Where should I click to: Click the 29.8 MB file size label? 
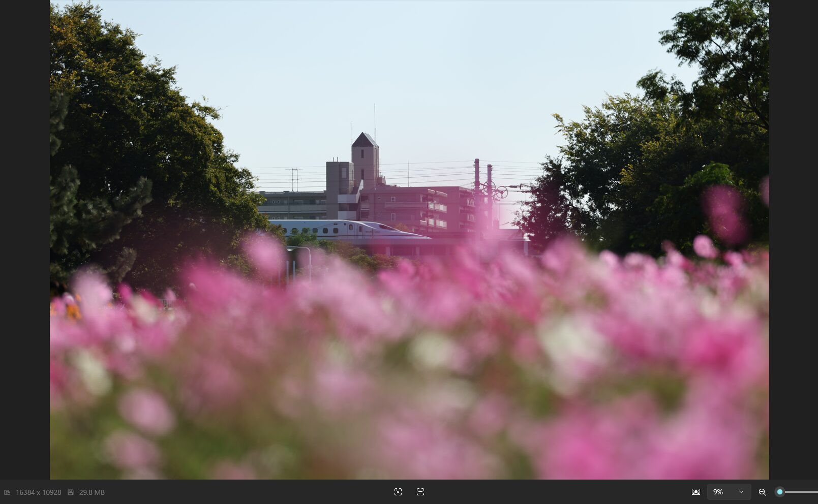tap(92, 492)
